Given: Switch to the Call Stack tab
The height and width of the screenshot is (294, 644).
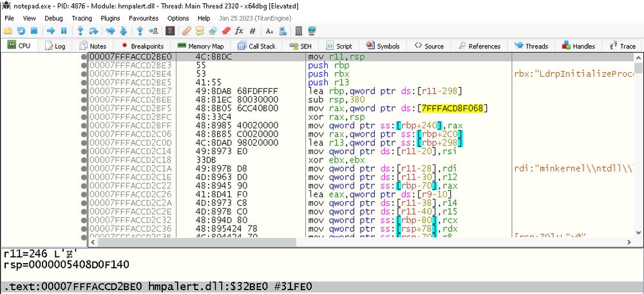Looking at the screenshot, I should (x=257, y=46).
